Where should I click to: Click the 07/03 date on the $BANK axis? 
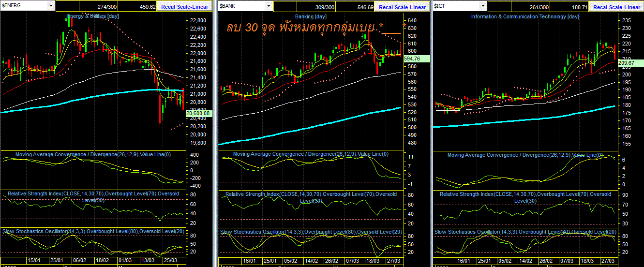[352, 260]
